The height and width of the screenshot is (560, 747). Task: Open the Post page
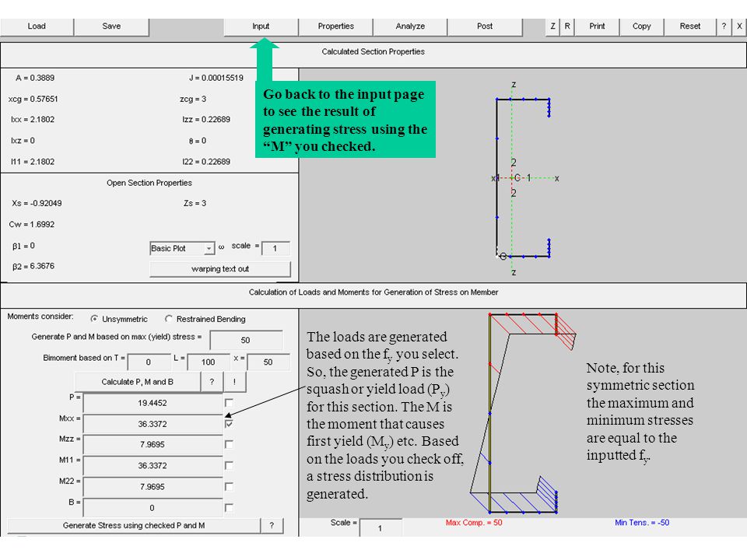click(485, 26)
